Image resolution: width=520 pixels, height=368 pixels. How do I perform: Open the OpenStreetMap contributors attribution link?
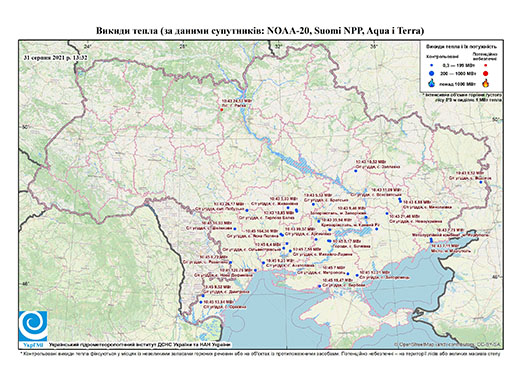point(447,345)
